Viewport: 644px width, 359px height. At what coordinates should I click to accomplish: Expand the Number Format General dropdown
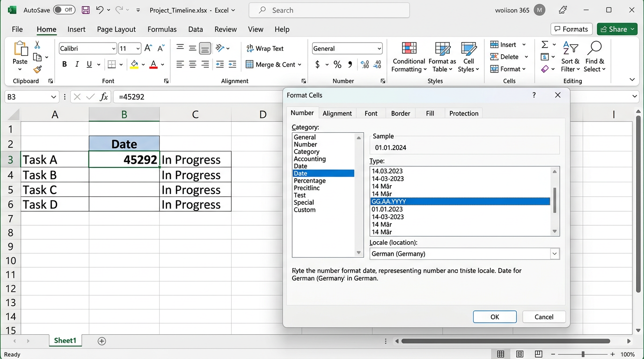[x=379, y=49]
